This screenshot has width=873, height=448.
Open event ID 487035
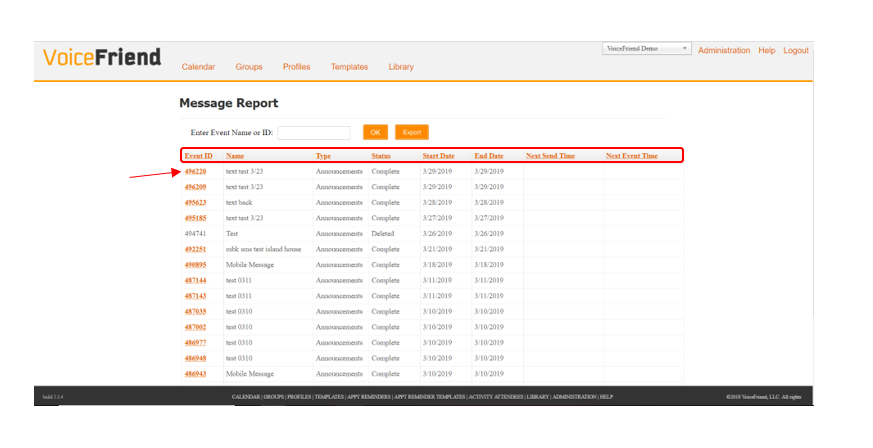point(195,312)
